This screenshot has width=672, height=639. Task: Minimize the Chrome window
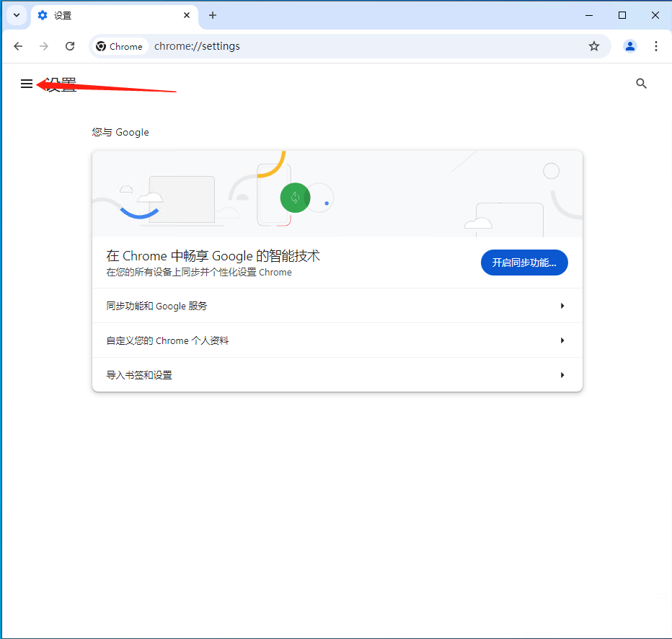(589, 15)
